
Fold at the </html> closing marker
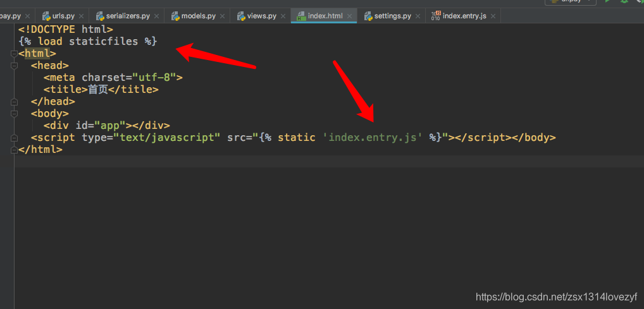(15, 150)
